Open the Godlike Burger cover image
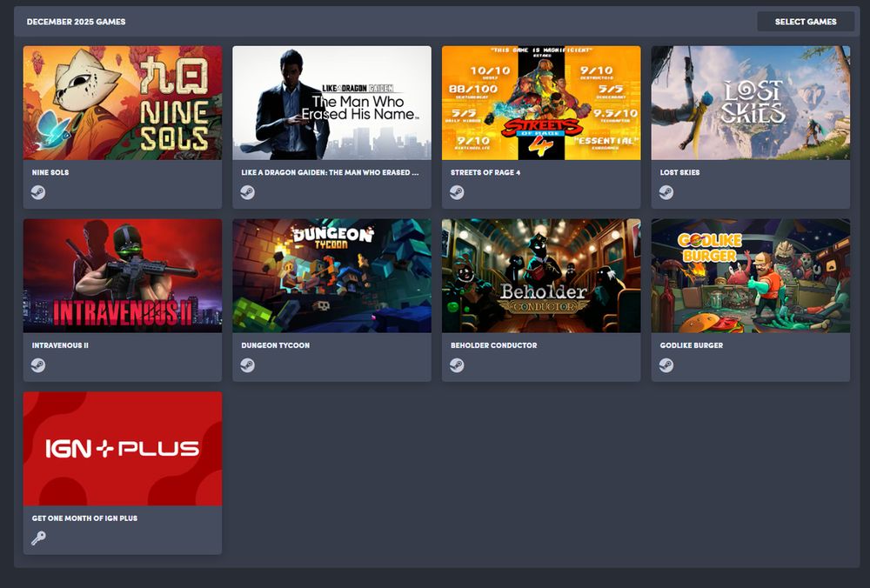 tap(751, 276)
